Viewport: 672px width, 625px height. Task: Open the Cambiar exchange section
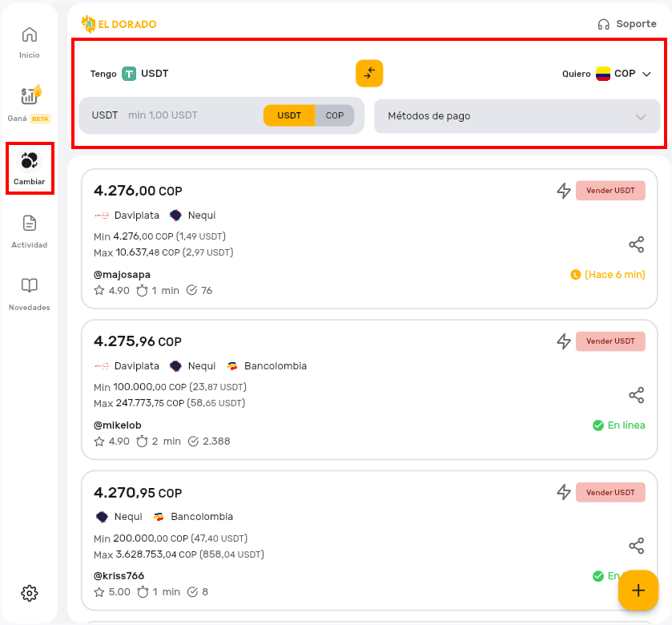click(x=29, y=168)
